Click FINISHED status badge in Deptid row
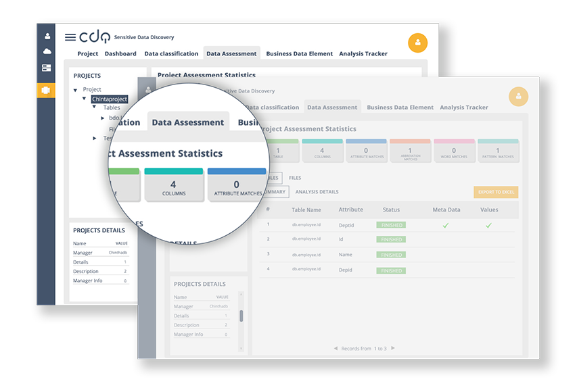The height and width of the screenshot is (392, 577). point(391,225)
